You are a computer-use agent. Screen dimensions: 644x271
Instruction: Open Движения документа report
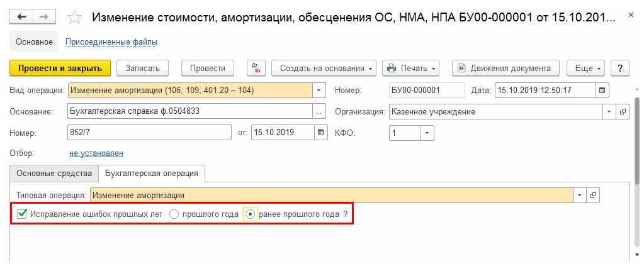(506, 69)
